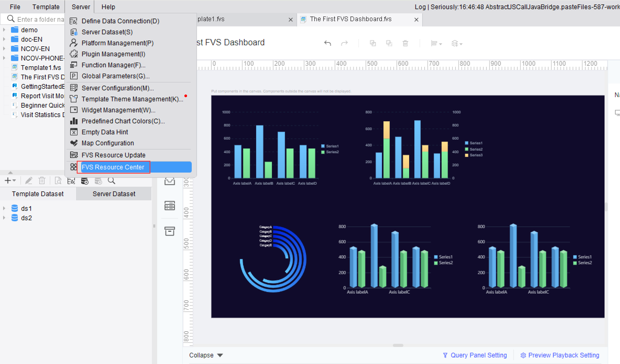Select the Edit Dataset pencil icon
Screen dimensions: 620x364
pyautogui.click(x=29, y=180)
